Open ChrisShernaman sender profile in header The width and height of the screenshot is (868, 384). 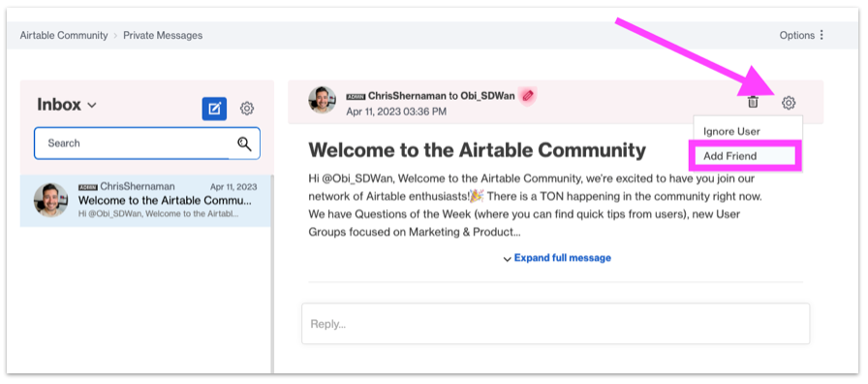pos(407,96)
